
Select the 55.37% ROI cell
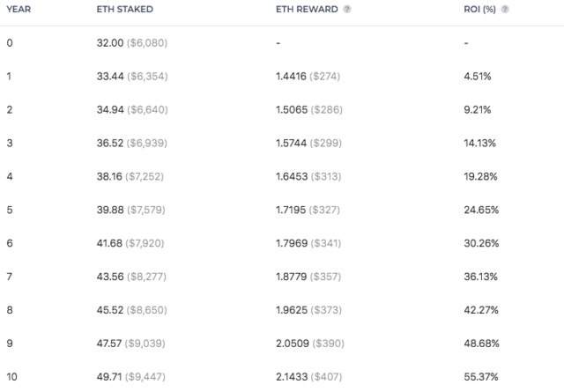[x=481, y=377]
